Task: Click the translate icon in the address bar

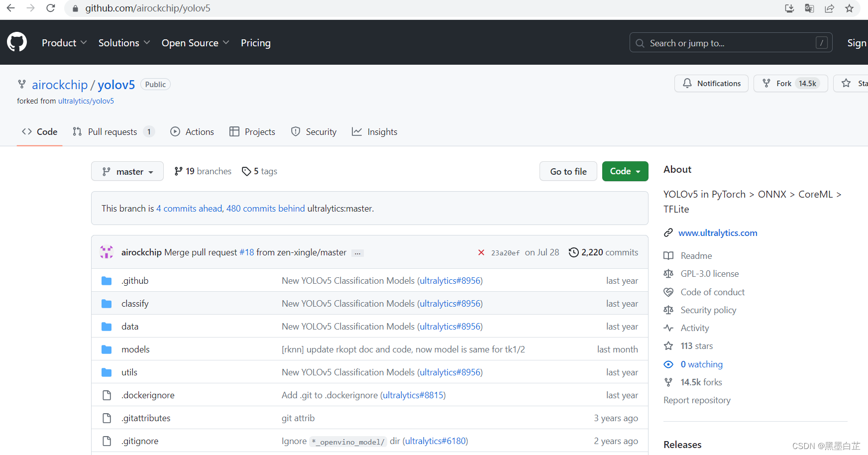Action: tap(809, 8)
